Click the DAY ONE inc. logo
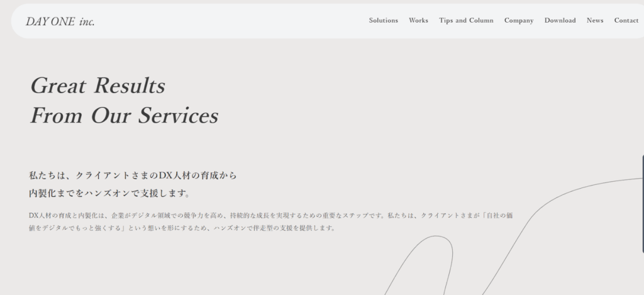This screenshot has width=644, height=295. click(x=60, y=21)
